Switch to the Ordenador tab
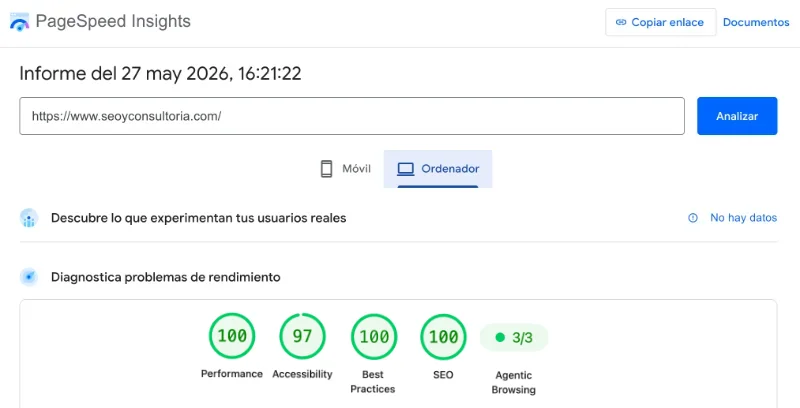Image resolution: width=800 pixels, height=408 pixels. 438,169
